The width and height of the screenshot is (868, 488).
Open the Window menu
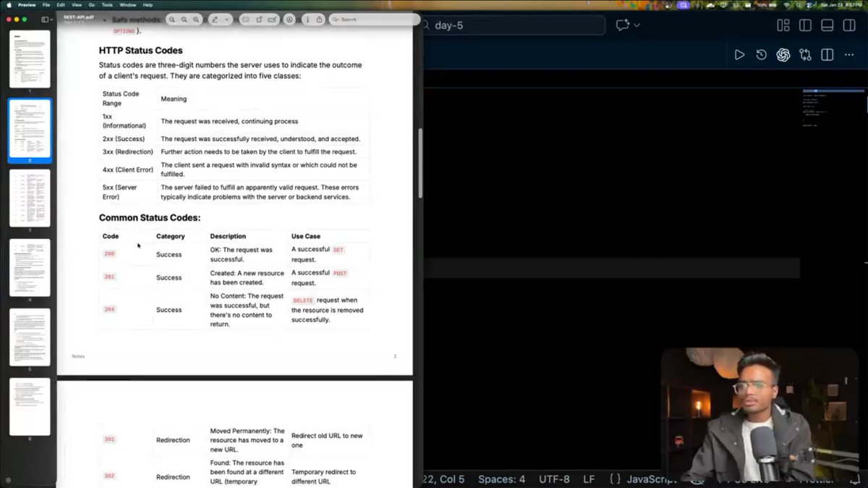point(128,5)
